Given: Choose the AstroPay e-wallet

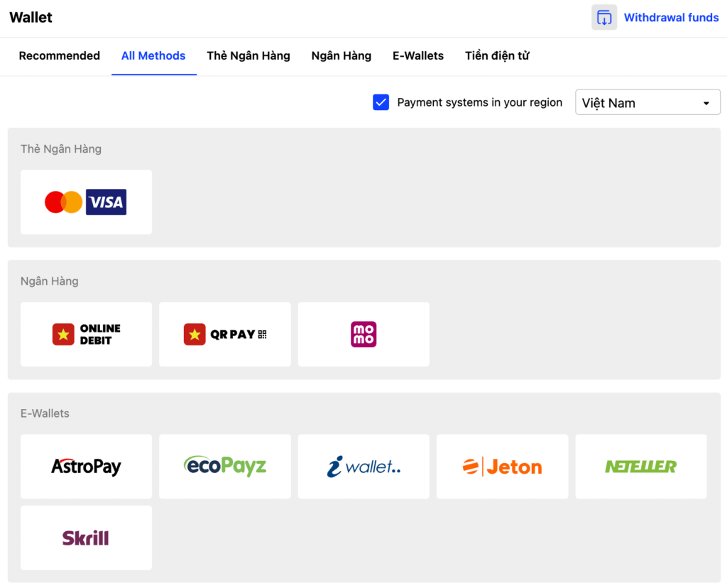Looking at the screenshot, I should click(x=86, y=467).
